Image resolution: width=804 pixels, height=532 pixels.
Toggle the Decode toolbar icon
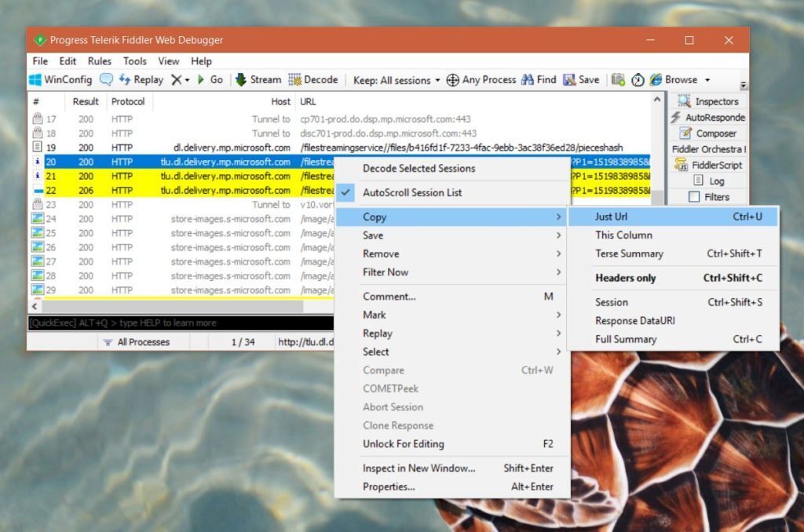click(313, 79)
